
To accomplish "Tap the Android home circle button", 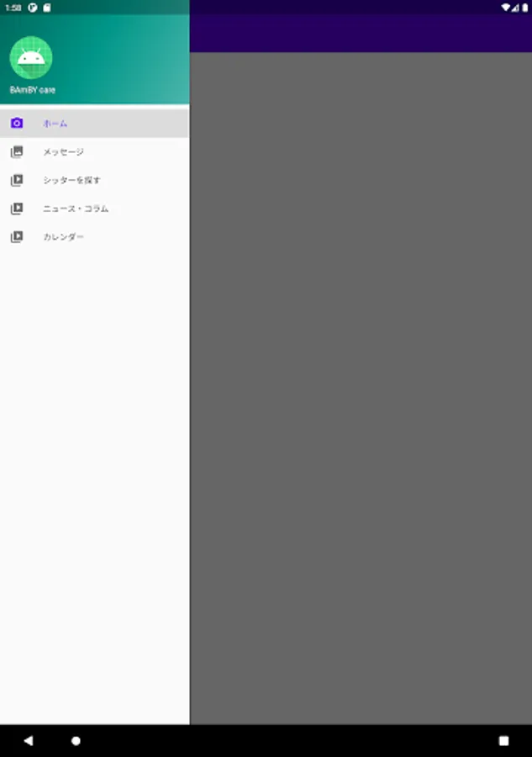I will (x=76, y=740).
